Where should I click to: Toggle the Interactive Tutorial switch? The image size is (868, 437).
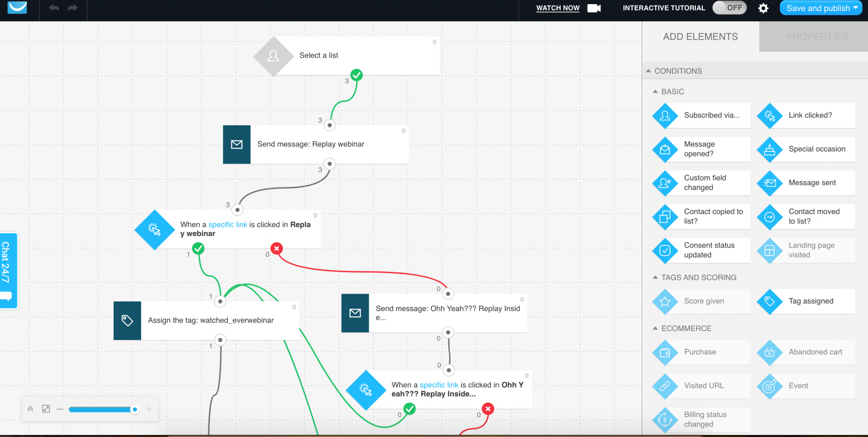[x=729, y=8]
